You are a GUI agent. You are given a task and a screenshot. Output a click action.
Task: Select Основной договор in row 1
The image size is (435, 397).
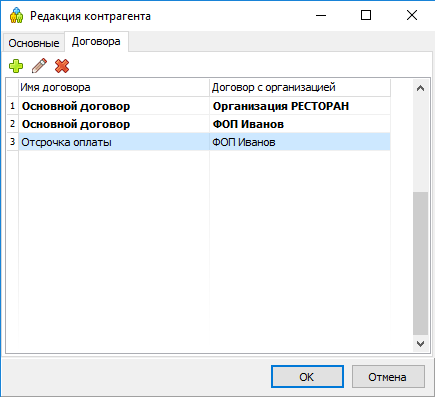tap(114, 106)
